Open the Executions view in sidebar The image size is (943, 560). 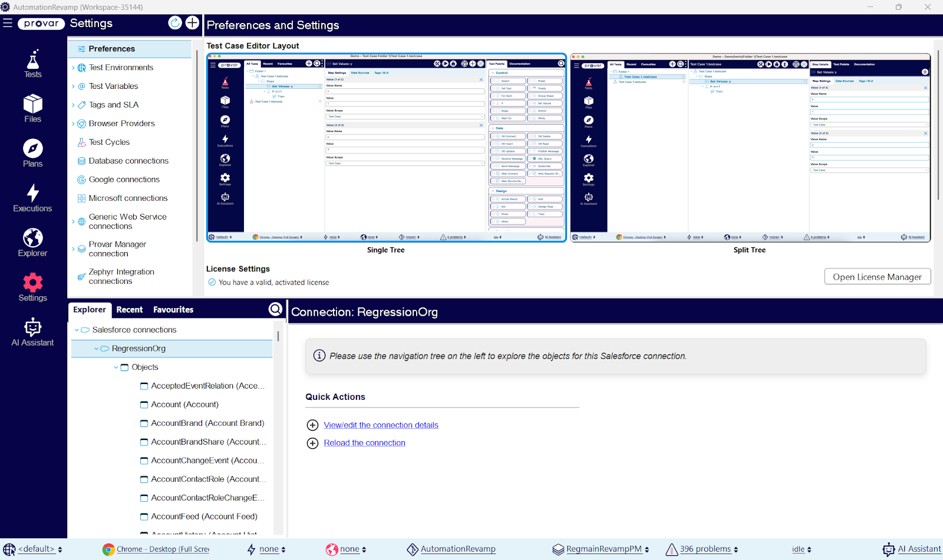32,198
